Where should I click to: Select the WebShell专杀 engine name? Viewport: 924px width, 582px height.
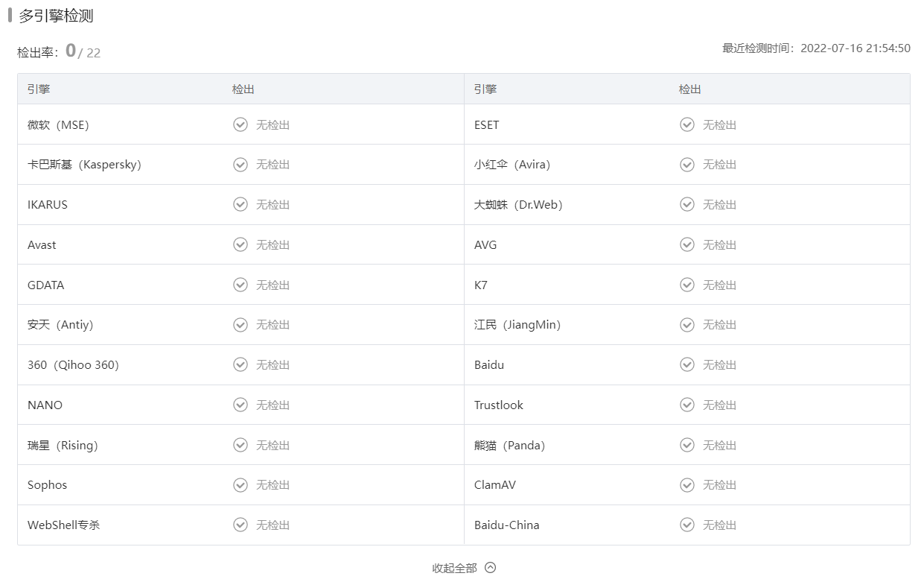63,525
